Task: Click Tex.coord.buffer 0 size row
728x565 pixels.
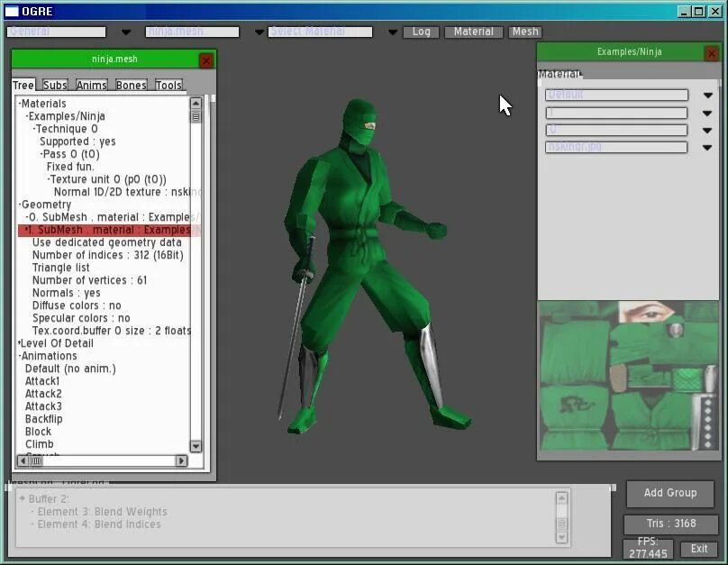Action: tap(112, 331)
